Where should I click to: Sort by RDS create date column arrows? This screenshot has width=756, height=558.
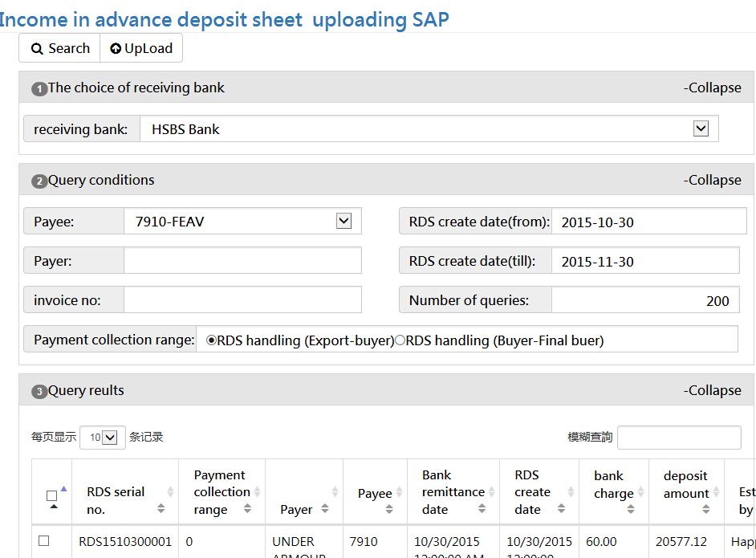(561, 509)
